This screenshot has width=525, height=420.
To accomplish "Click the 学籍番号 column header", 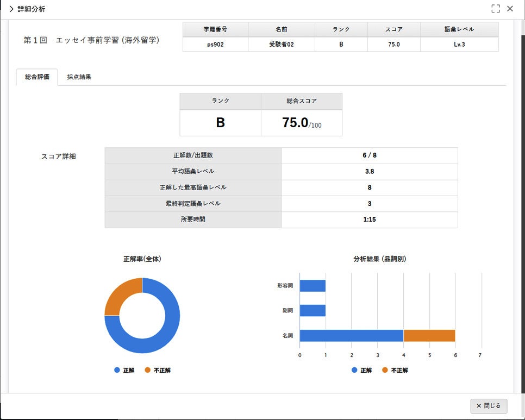I will click(215, 29).
